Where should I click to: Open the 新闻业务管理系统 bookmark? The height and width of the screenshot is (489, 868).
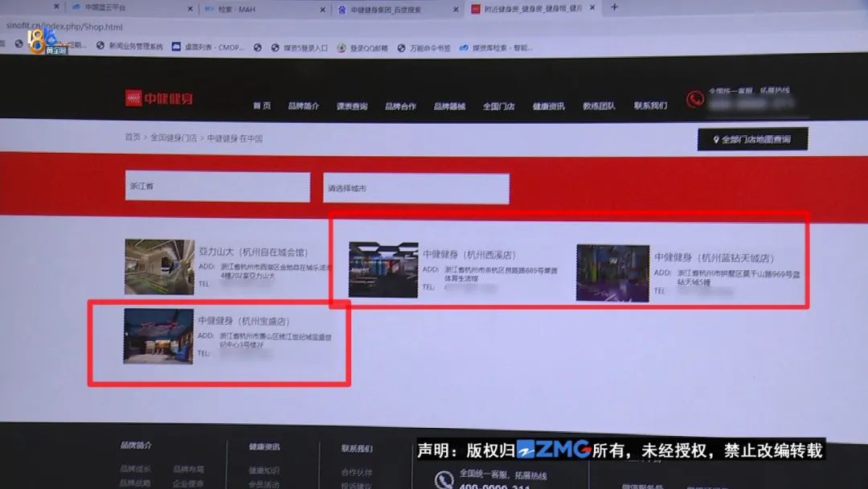130,46
